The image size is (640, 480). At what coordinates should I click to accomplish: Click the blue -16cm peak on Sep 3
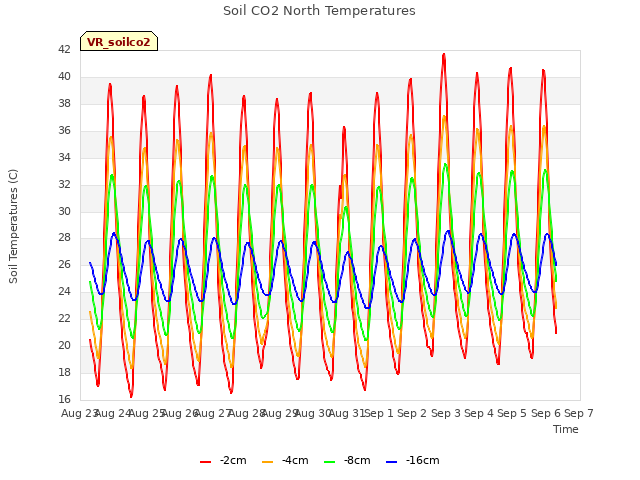click(448, 231)
